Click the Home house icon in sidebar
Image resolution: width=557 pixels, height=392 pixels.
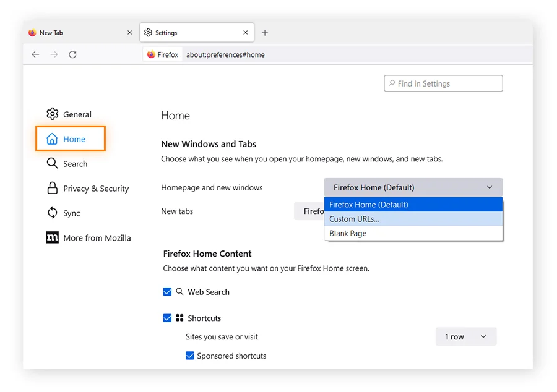(52, 138)
